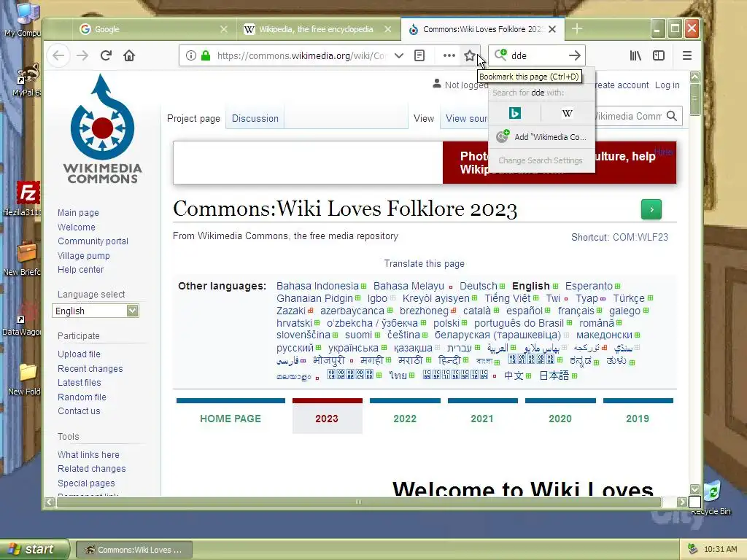The height and width of the screenshot is (560, 747).
Task: Click the search engine magnifier icon
Action: click(500, 55)
